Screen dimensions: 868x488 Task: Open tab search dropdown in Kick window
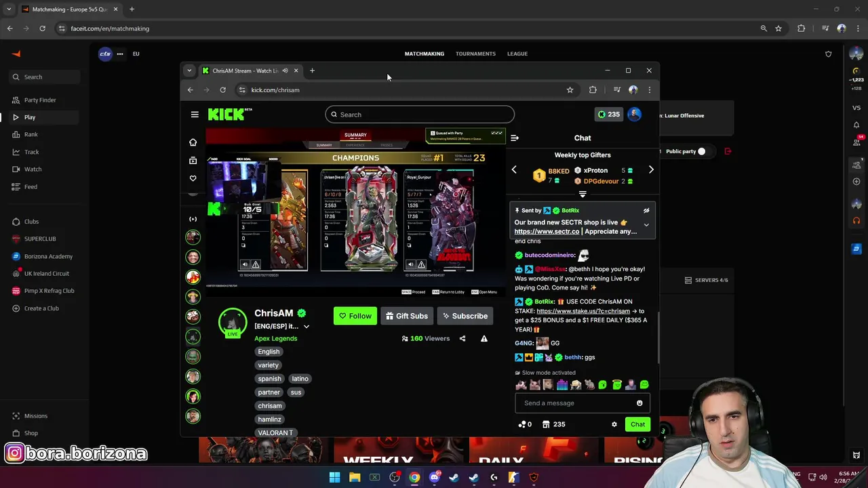[189, 70]
